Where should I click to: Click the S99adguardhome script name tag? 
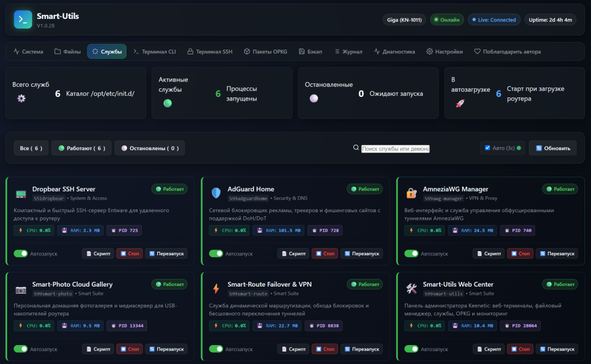coord(248,198)
